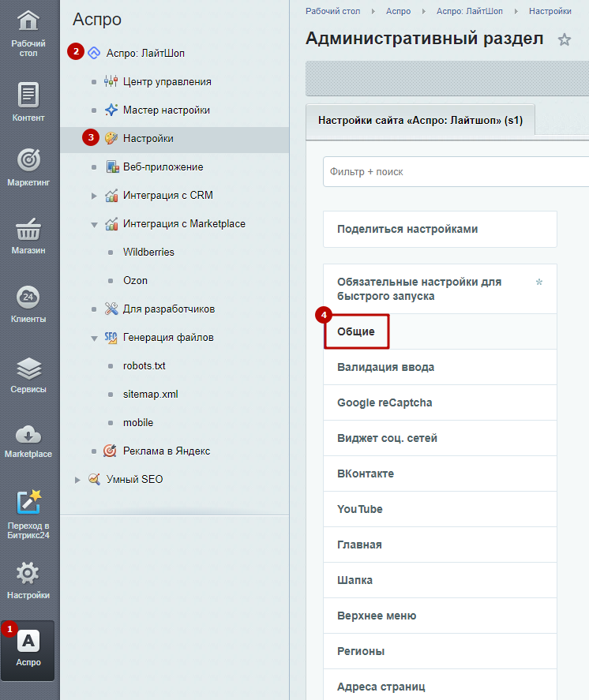Click the Настройки palette icon in tree
Image resolution: width=589 pixels, height=700 pixels.
pos(111,138)
